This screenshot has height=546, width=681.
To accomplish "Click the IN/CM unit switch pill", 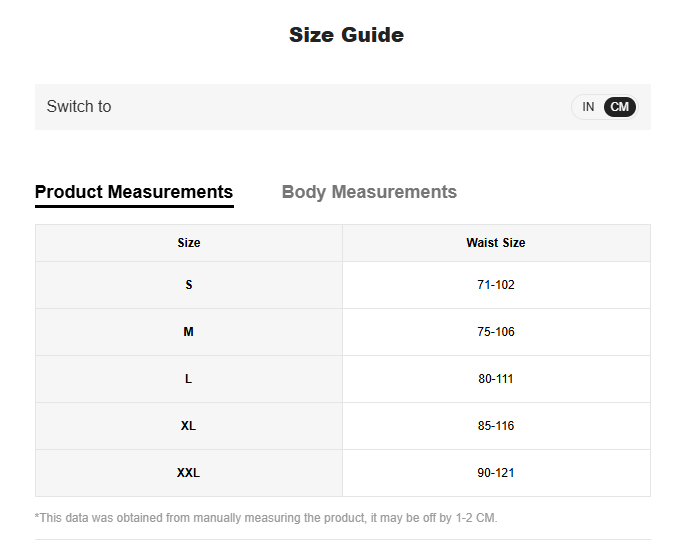I will (604, 107).
